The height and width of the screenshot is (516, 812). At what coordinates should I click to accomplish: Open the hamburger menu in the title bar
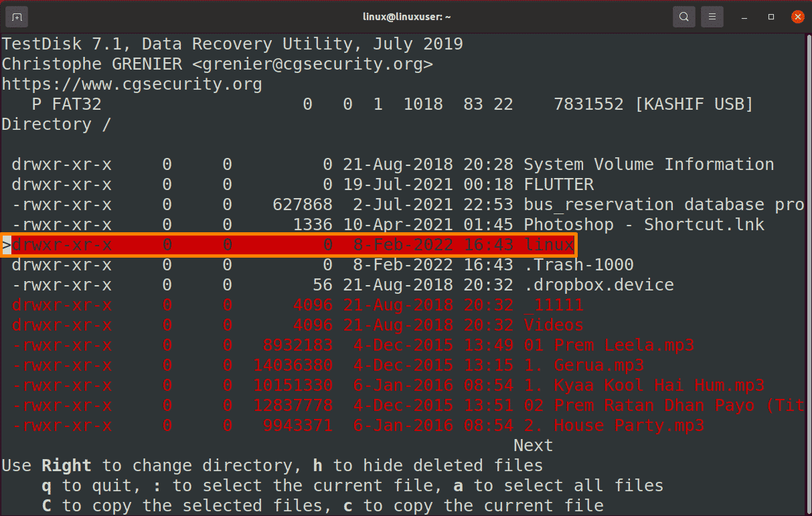point(713,17)
